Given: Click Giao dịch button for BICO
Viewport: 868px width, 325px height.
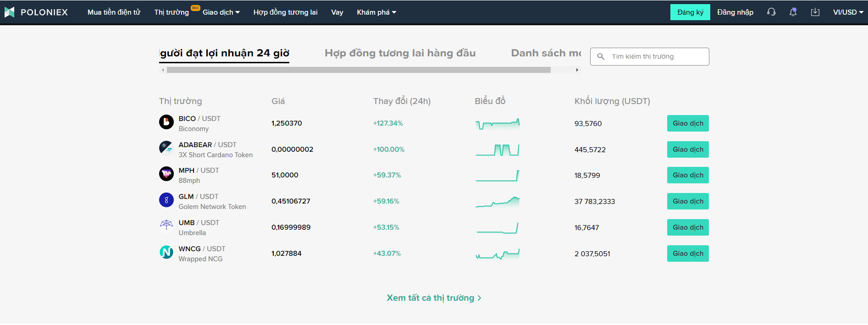Looking at the screenshot, I should point(688,123).
